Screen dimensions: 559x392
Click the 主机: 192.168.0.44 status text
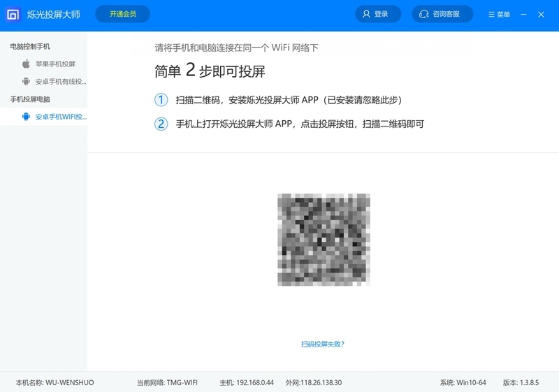[x=247, y=383]
